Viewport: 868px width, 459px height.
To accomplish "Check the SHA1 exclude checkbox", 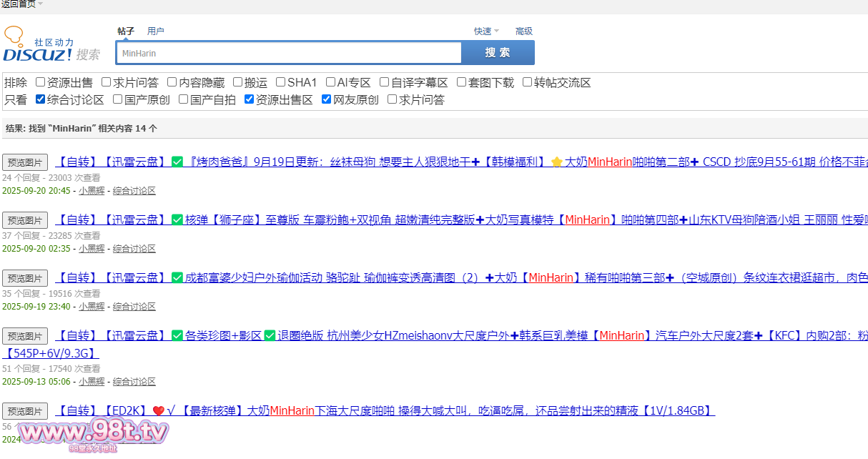I will (x=280, y=82).
